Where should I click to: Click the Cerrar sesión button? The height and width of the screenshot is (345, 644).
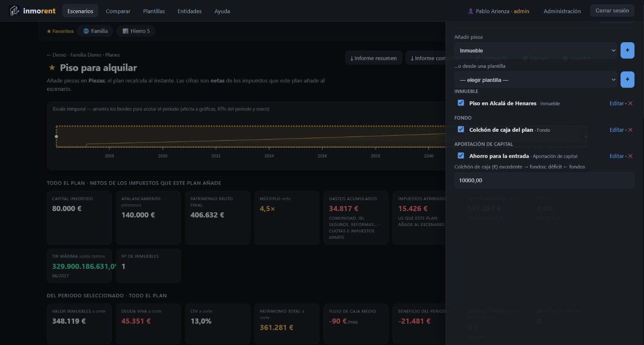tap(612, 11)
